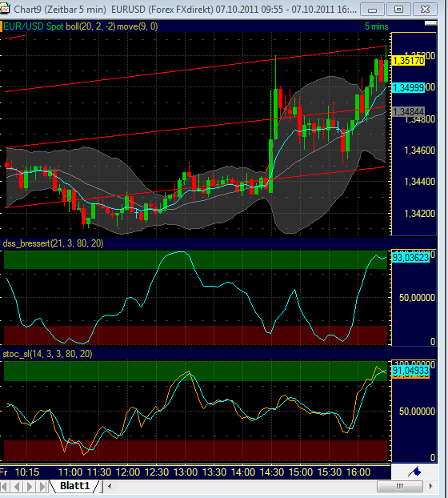Viewport: 448px width, 498px height.
Task: Click the gray 1,34844 price marker
Action: (408, 111)
